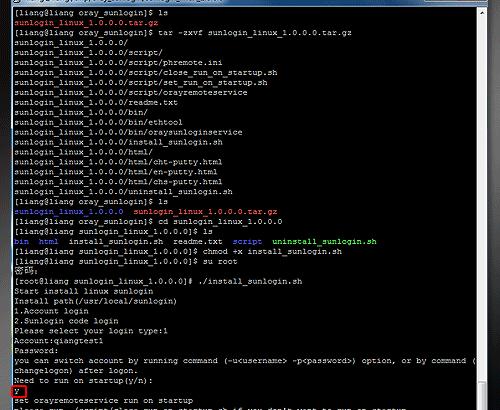Click 'readme.txt' in the ls listing

[198, 242]
